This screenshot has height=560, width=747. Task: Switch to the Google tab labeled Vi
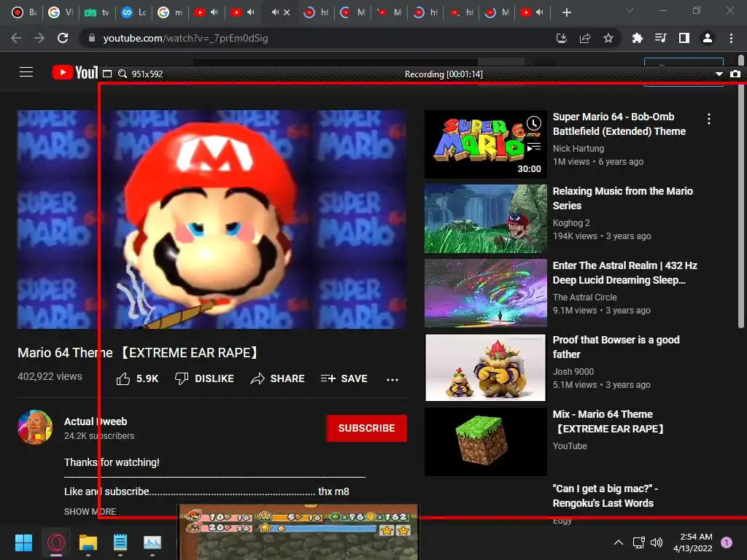(61, 12)
